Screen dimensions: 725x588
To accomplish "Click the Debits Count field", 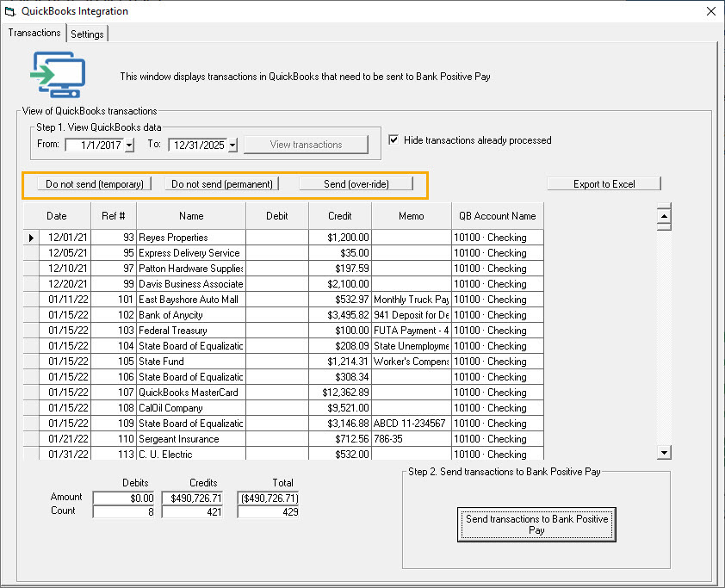I will point(123,511).
